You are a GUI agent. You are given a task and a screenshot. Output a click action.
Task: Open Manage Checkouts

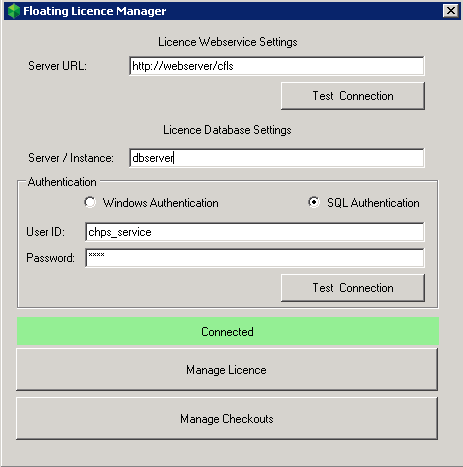pyautogui.click(x=227, y=419)
